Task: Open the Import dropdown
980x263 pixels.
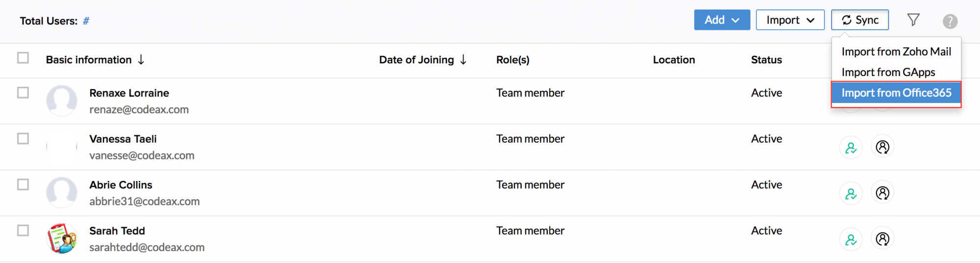Action: point(790,20)
